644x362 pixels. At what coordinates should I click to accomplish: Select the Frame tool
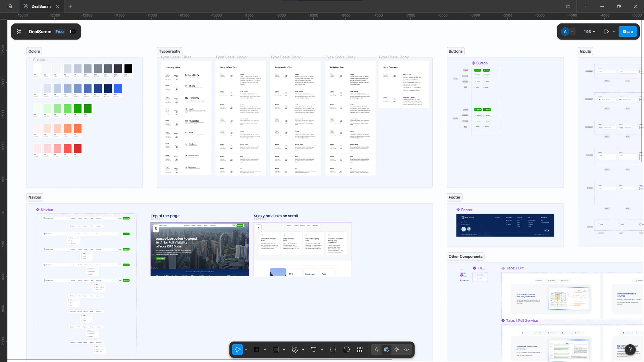click(x=256, y=349)
